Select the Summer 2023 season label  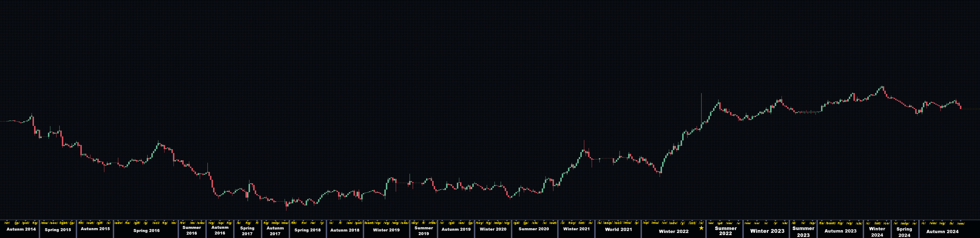[804, 231]
